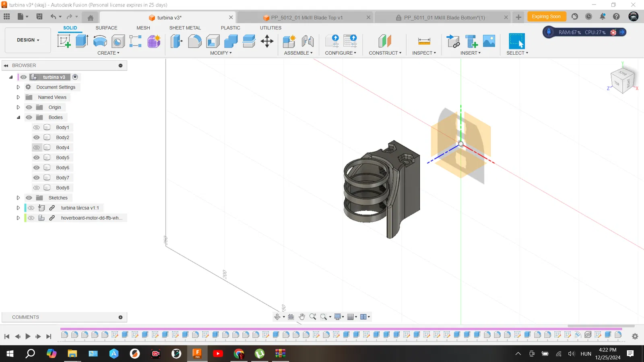Select the Joint tool in Assemble
This screenshot has width=644, height=362.
[x=308, y=41]
